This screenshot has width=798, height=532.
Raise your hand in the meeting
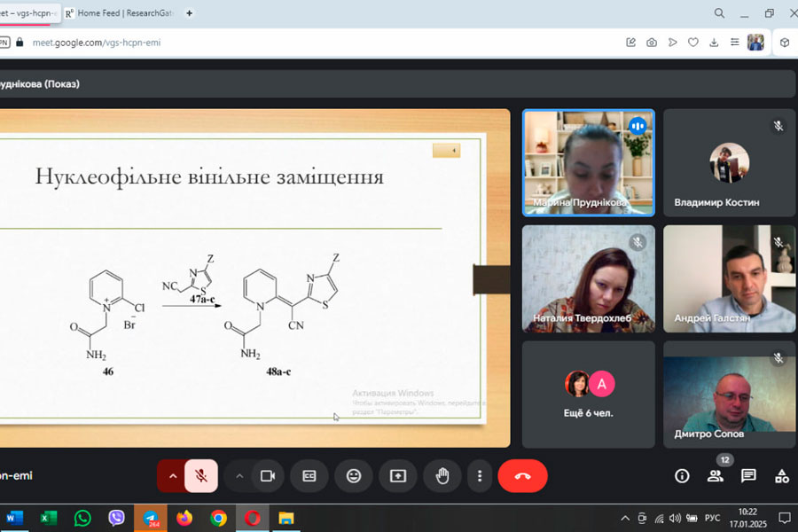[442, 476]
